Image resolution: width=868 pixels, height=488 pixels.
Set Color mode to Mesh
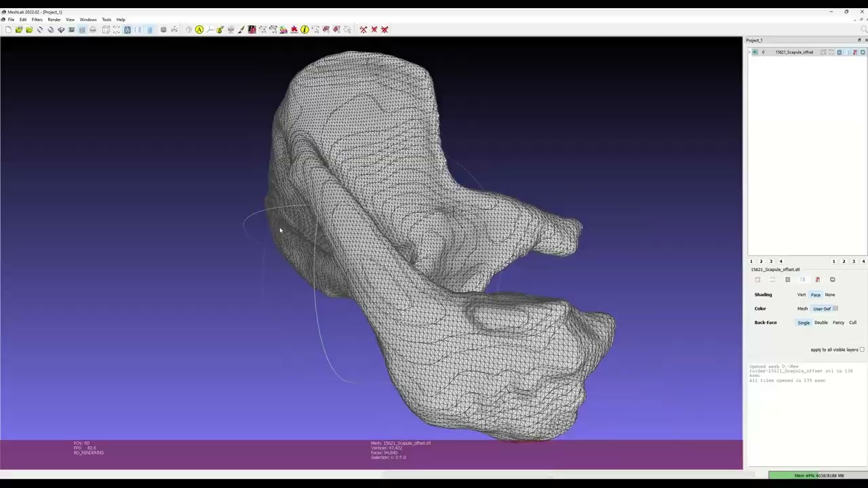tap(802, 308)
